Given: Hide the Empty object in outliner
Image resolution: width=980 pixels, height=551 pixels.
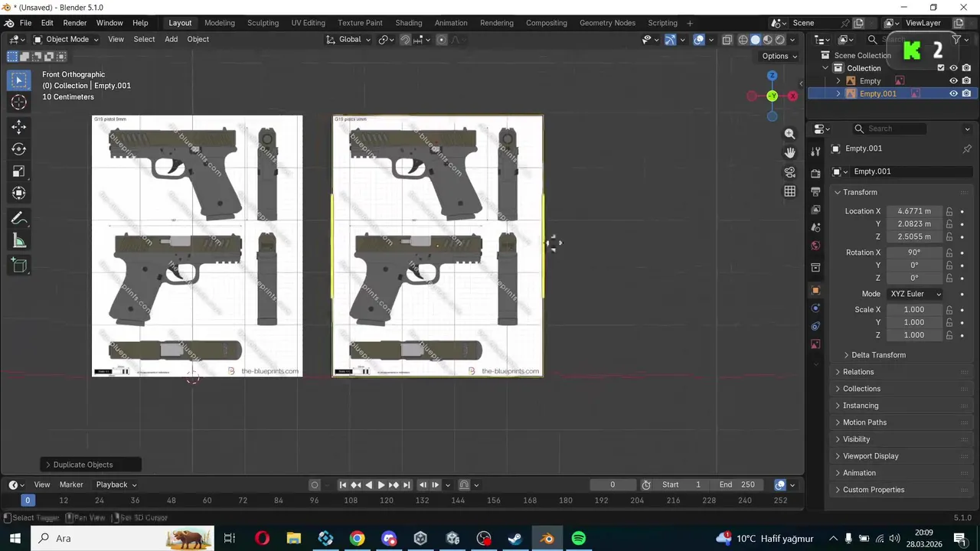Looking at the screenshot, I should pos(954,81).
